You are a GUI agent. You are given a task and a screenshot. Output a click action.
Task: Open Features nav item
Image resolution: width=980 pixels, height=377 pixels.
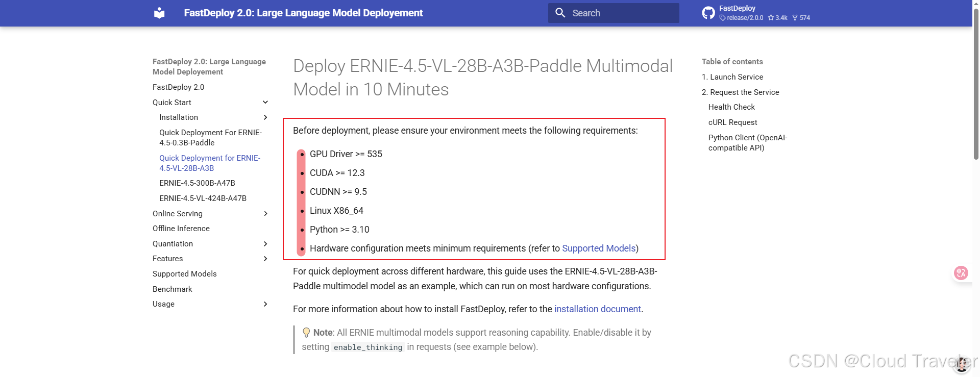click(167, 259)
